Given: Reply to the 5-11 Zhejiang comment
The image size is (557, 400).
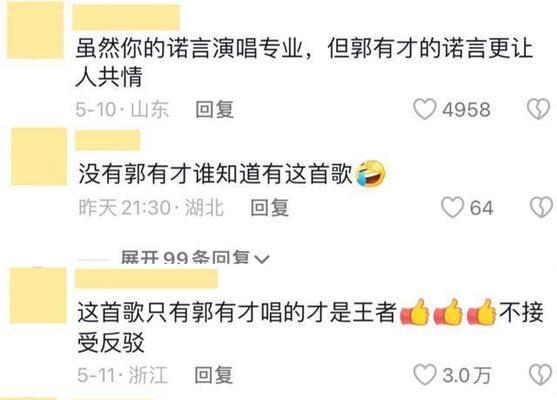Looking at the screenshot, I should (x=214, y=375).
